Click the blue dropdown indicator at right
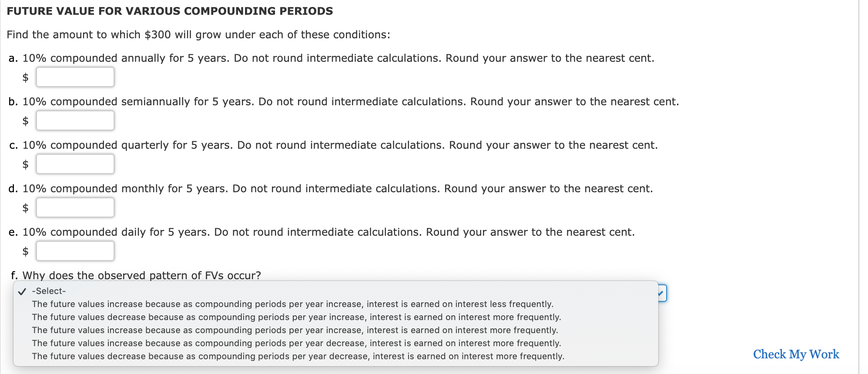Image resolution: width=868 pixels, height=374 pixels. (661, 294)
